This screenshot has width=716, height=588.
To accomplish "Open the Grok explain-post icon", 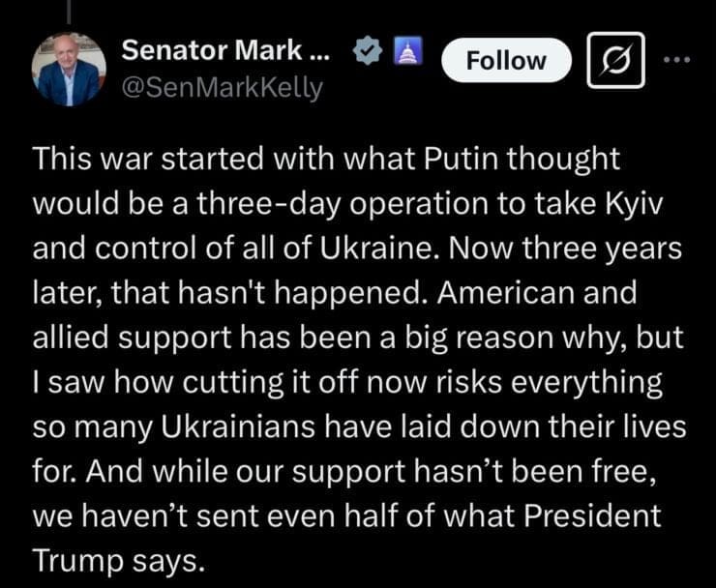I will pyautogui.click(x=612, y=61).
